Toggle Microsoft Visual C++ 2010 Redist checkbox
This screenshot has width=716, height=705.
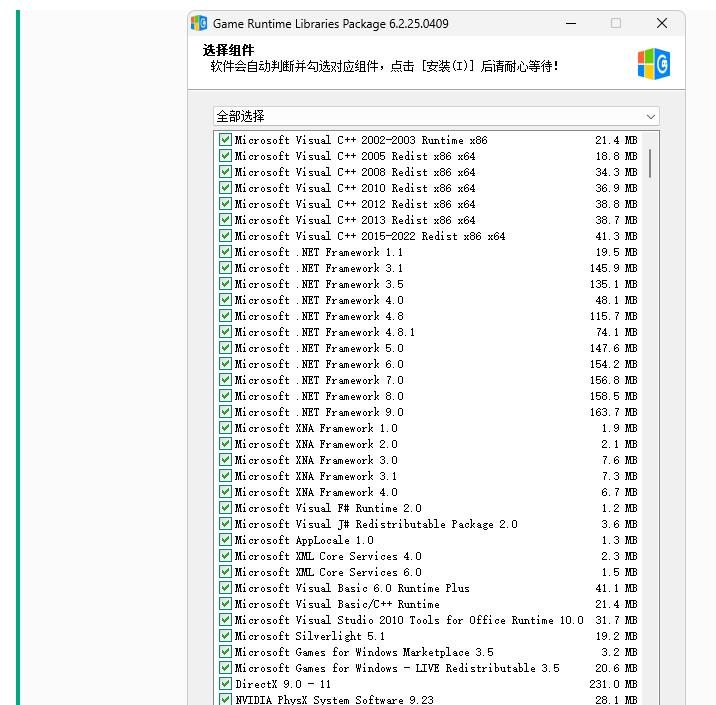[x=225, y=188]
